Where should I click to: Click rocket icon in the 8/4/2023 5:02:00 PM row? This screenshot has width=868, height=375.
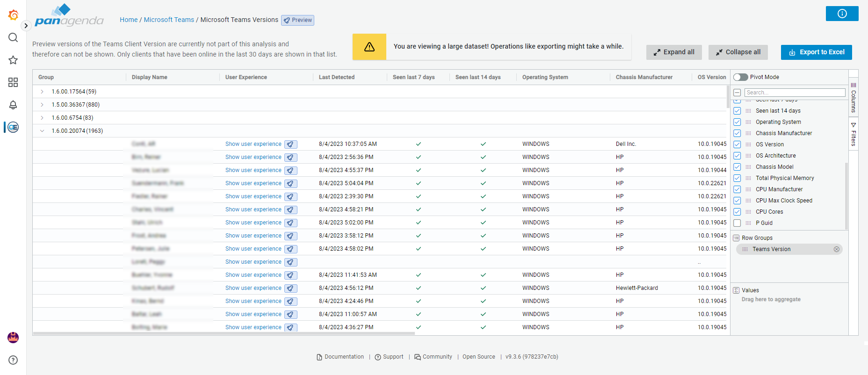tap(291, 223)
